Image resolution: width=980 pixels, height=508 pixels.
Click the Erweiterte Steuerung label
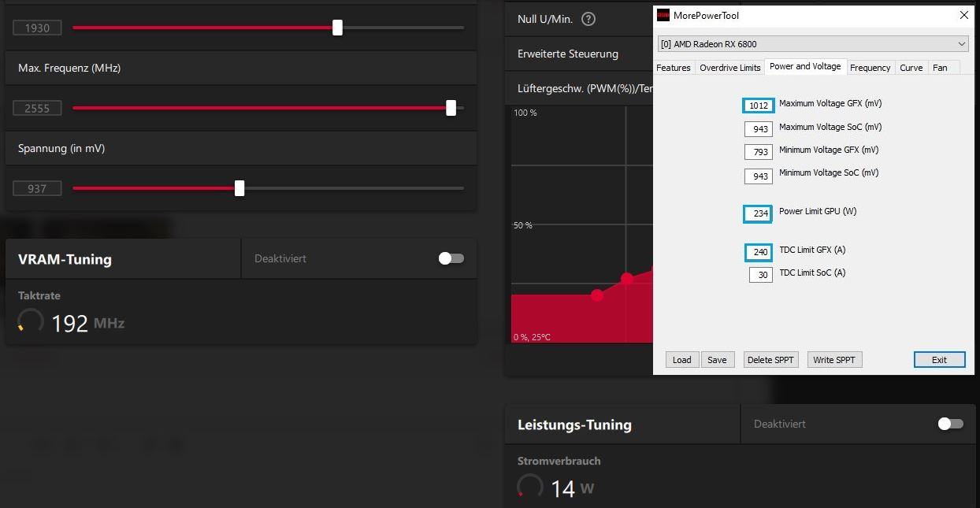click(x=568, y=54)
